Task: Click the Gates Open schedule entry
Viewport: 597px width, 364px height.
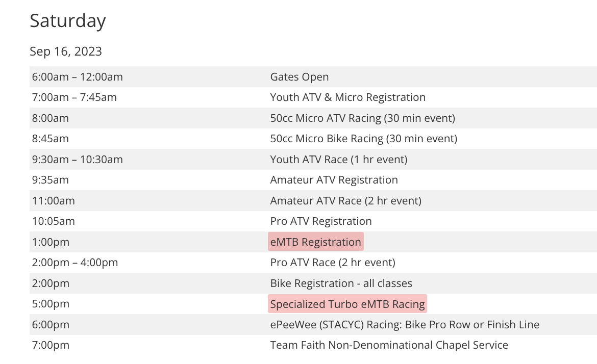Action: [300, 77]
